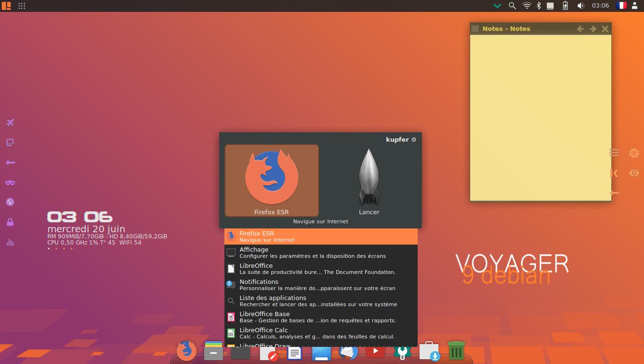Click the LibreOffice Base icon in results
This screenshot has width=644, height=364.
[x=231, y=317]
